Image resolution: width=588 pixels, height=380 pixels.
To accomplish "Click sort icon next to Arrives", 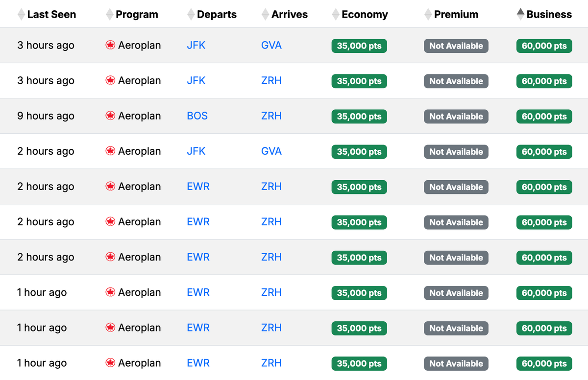I will (x=266, y=14).
